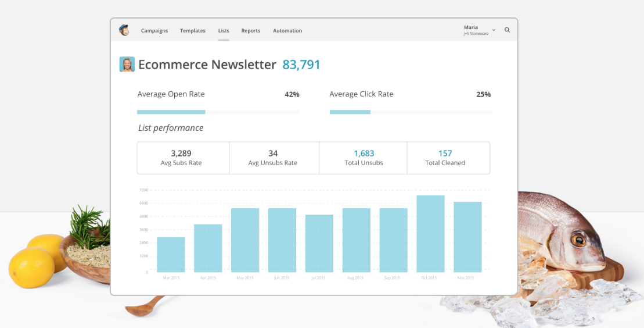Click the Maria account name
This screenshot has width=644, height=328.
pos(471,27)
